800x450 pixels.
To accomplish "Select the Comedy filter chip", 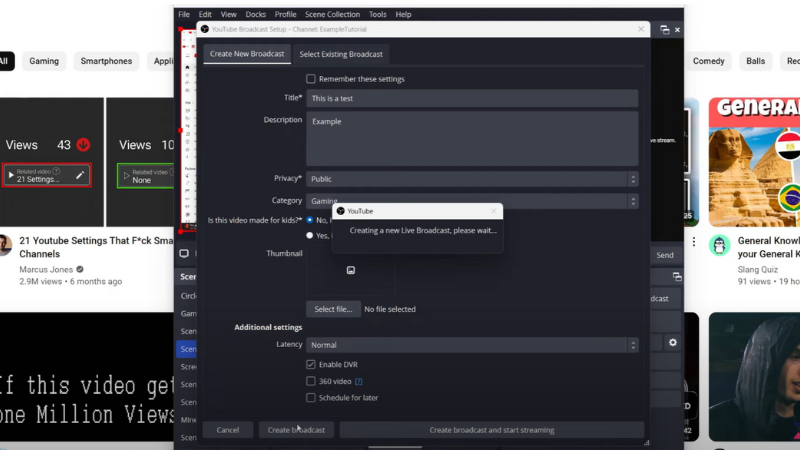I will [708, 61].
